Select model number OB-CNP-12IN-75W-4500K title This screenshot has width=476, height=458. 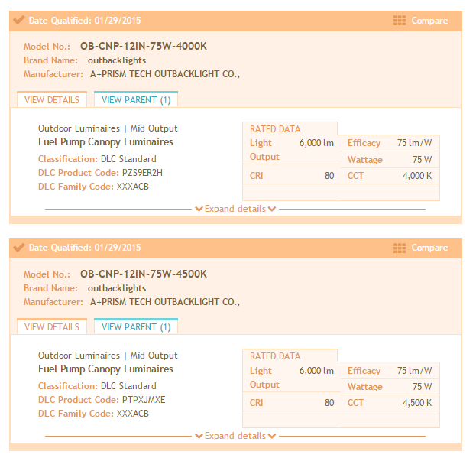144,274
